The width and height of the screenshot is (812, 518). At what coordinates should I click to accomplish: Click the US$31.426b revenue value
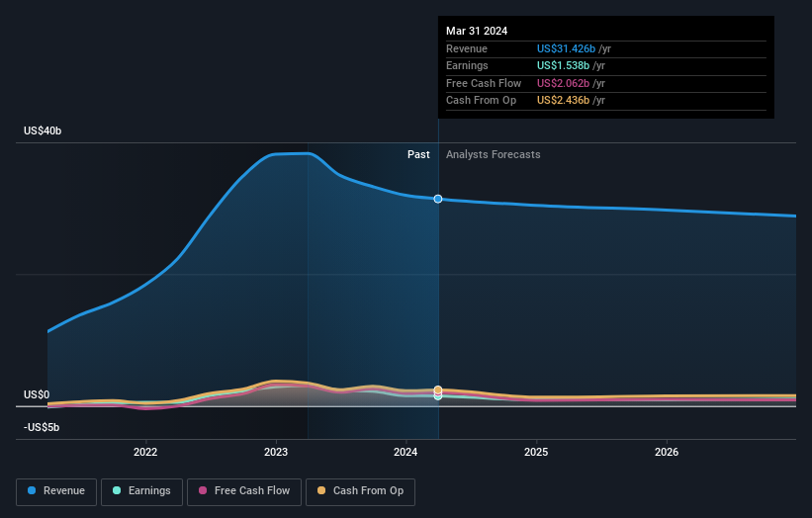pyautogui.click(x=566, y=48)
